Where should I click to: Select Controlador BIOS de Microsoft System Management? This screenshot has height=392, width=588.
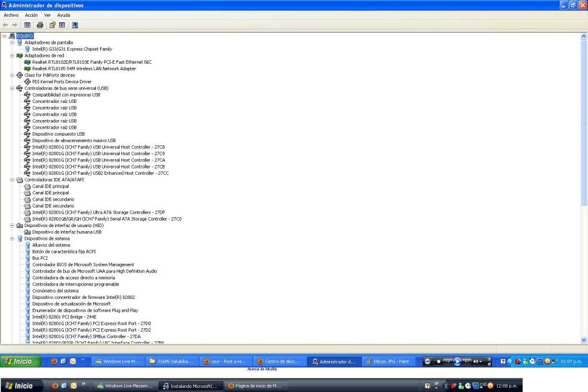click(x=83, y=265)
